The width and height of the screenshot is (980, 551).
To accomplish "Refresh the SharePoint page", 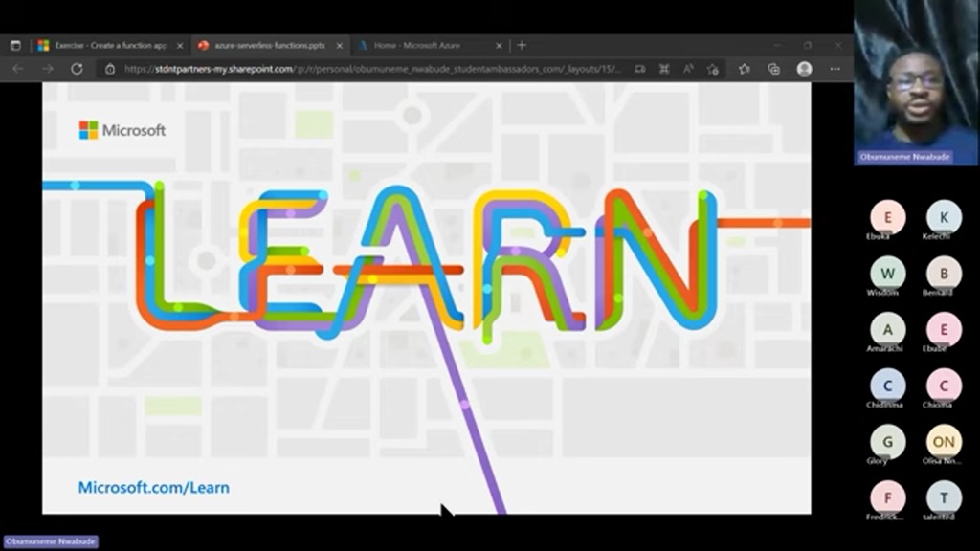I will coord(77,69).
